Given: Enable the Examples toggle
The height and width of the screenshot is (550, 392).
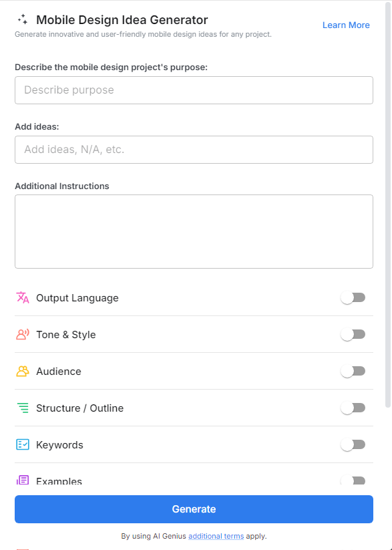Looking at the screenshot, I should click(353, 480).
